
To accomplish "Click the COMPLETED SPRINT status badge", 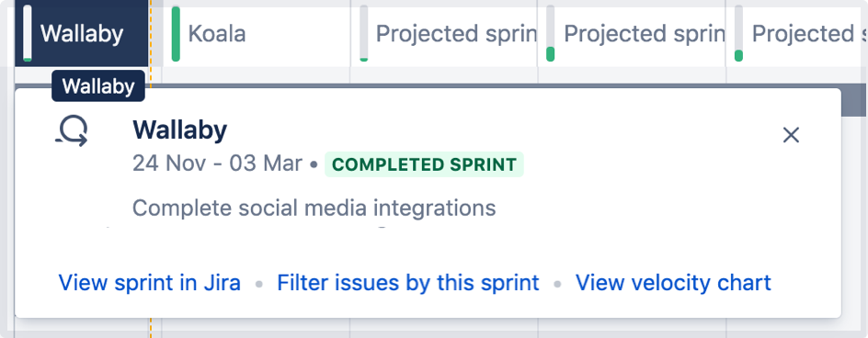I will pyautogui.click(x=424, y=164).
